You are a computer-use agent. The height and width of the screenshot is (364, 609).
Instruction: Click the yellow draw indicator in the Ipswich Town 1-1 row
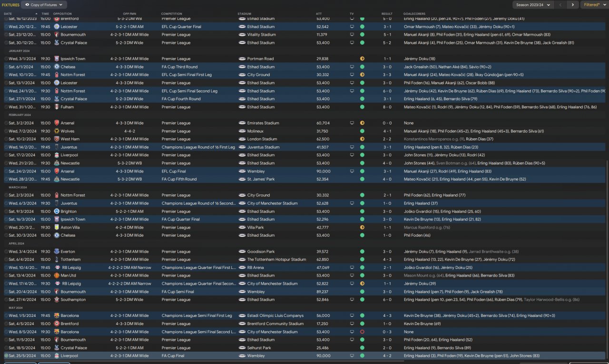click(x=362, y=59)
